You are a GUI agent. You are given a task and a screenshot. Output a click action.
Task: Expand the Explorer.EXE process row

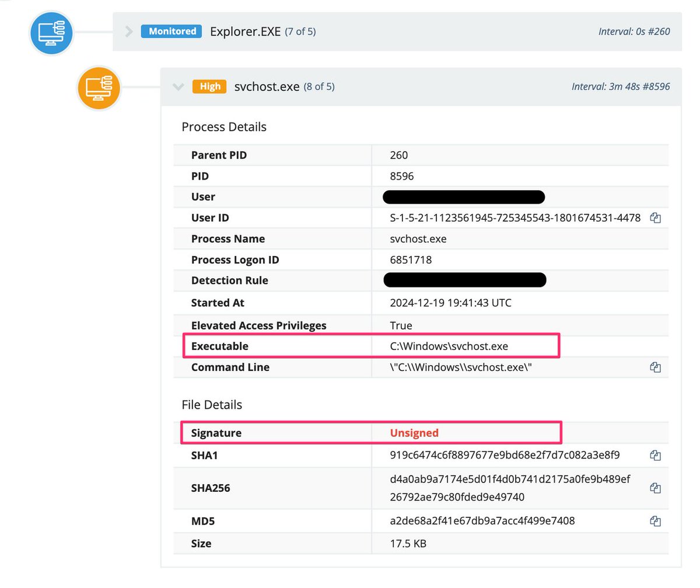[129, 32]
